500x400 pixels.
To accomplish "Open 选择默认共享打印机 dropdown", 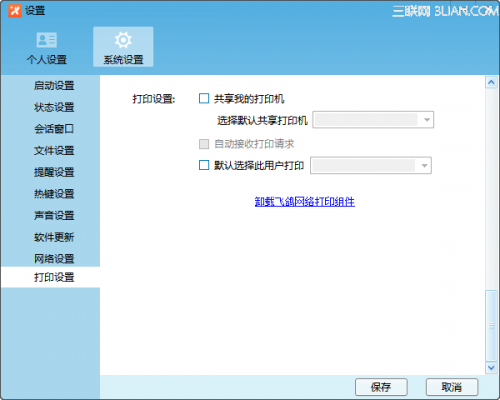I will [x=373, y=120].
